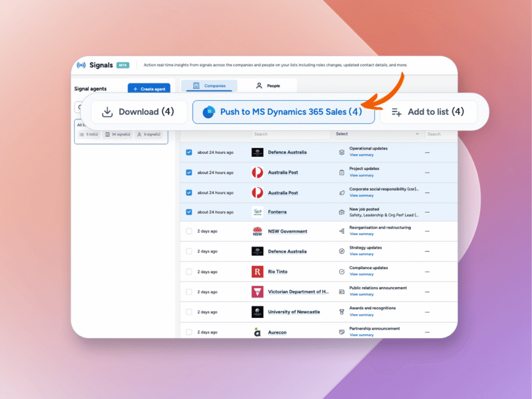Click Add to list (4) button
The height and width of the screenshot is (399, 532).
pos(428,112)
